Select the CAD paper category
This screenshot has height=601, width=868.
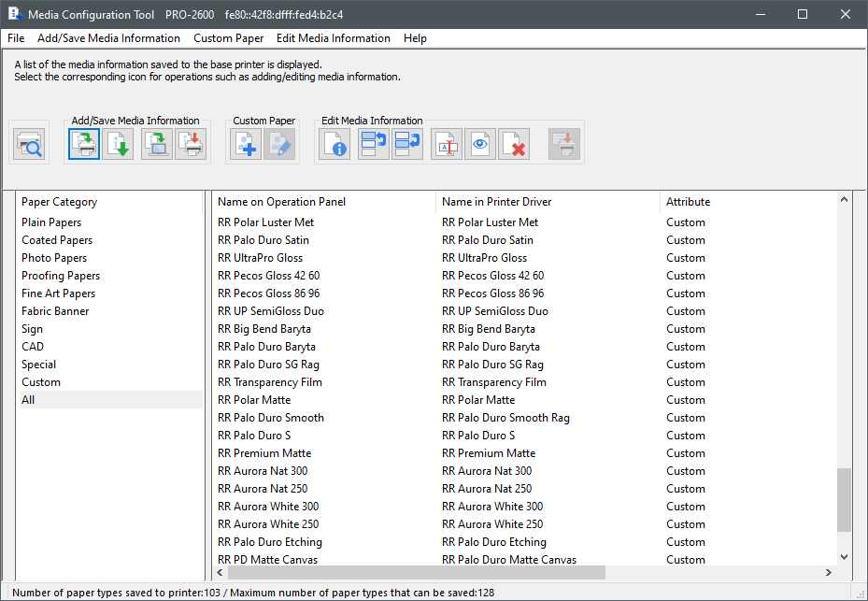(33, 347)
